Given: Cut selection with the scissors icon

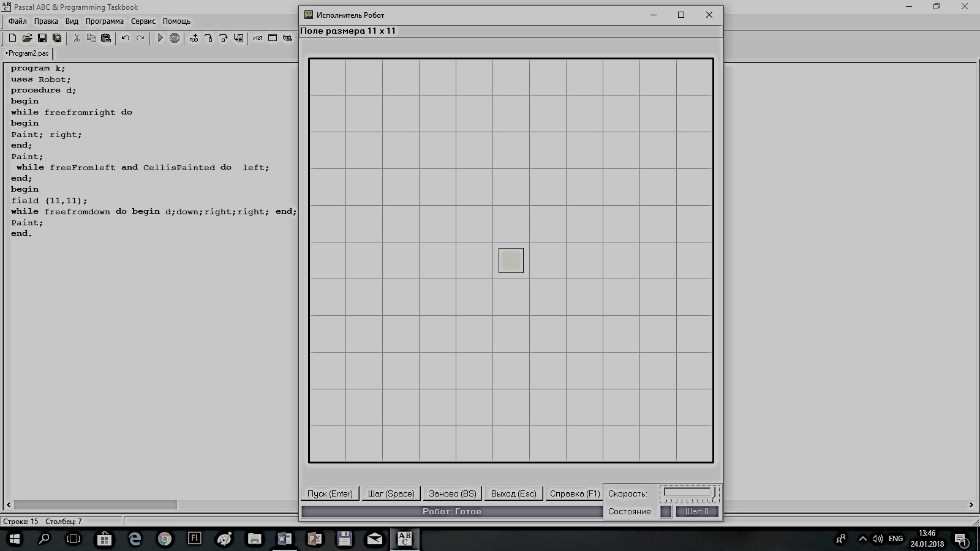Looking at the screenshot, I should coord(77,38).
